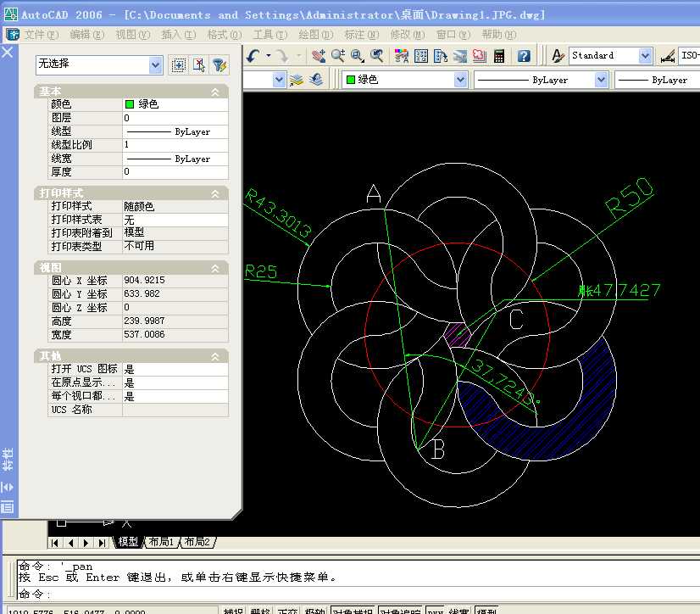The height and width of the screenshot is (614, 700).
Task: Switch to the 布局2 layout tab
Action: click(197, 542)
